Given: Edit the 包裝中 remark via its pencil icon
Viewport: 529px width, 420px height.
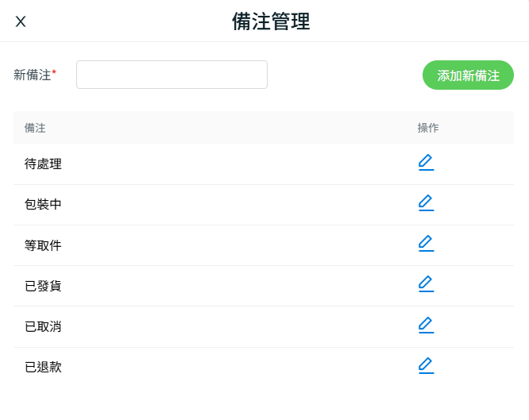Looking at the screenshot, I should pos(426,203).
